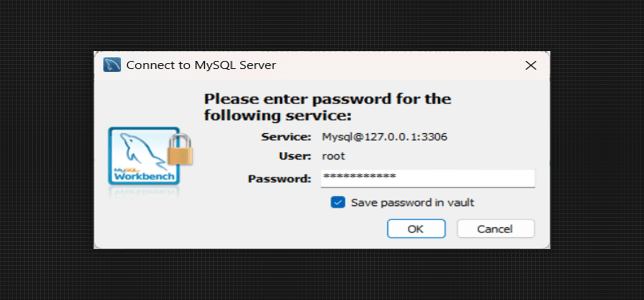The width and height of the screenshot is (644, 300).
Task: Cancel the password prompt
Action: (x=495, y=229)
